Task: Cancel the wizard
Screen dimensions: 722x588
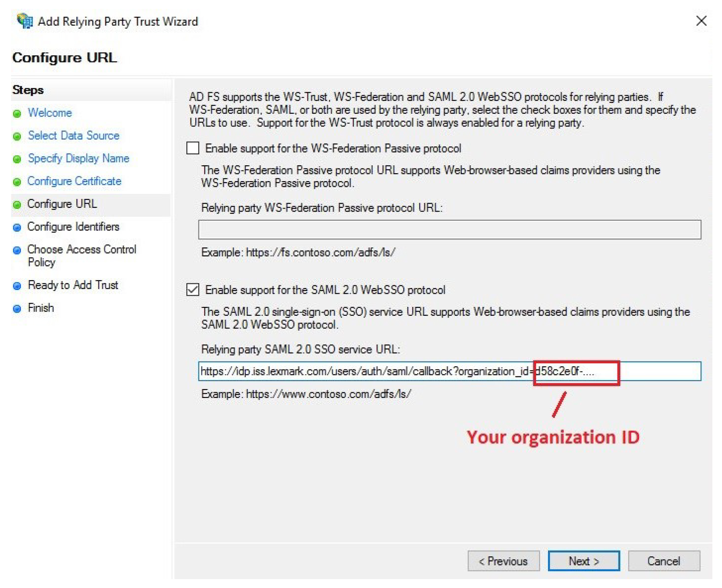Action: (664, 561)
